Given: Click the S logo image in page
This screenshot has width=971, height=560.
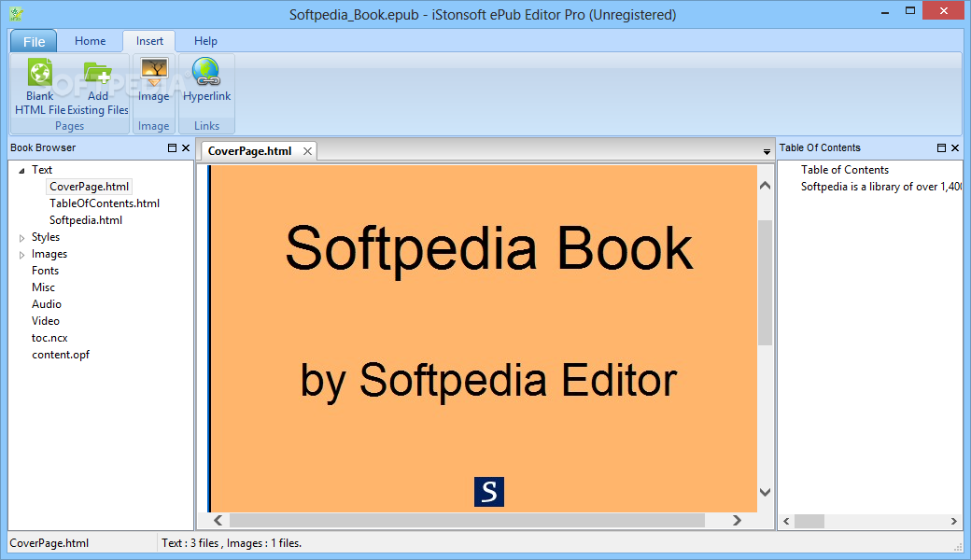Looking at the screenshot, I should click(489, 492).
